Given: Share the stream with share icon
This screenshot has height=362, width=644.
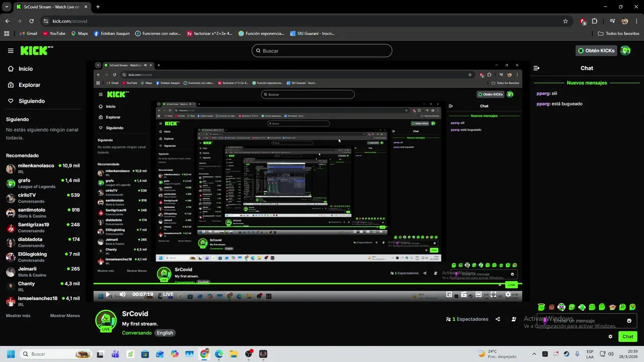Looking at the screenshot, I should tap(498, 319).
